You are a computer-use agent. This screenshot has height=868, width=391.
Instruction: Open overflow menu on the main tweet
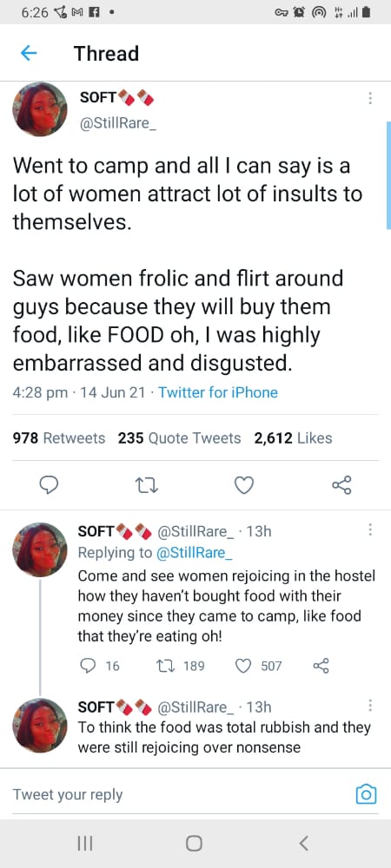point(370,99)
